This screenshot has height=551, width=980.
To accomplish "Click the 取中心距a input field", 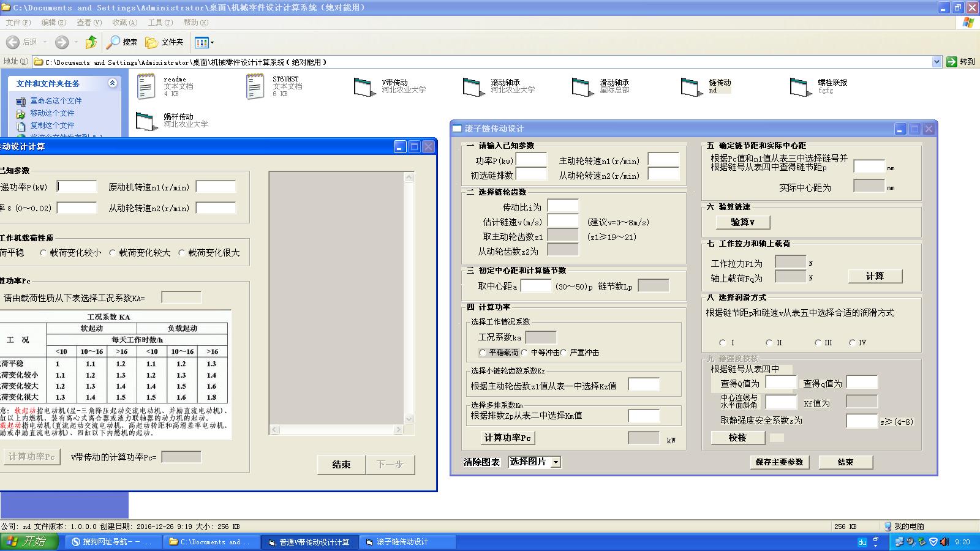I will pyautogui.click(x=536, y=286).
